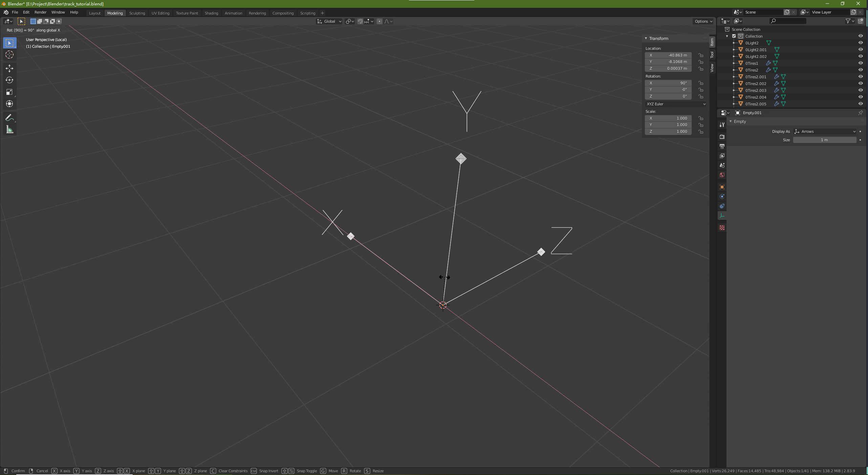This screenshot has width=868, height=475.
Task: Uncheck the Collection checkbox in outliner
Action: click(734, 36)
